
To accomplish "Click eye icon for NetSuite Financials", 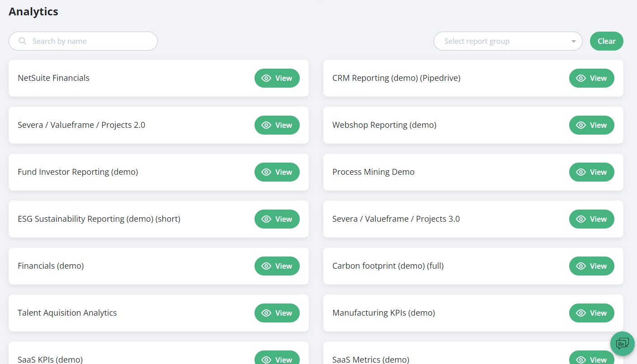I will point(266,78).
